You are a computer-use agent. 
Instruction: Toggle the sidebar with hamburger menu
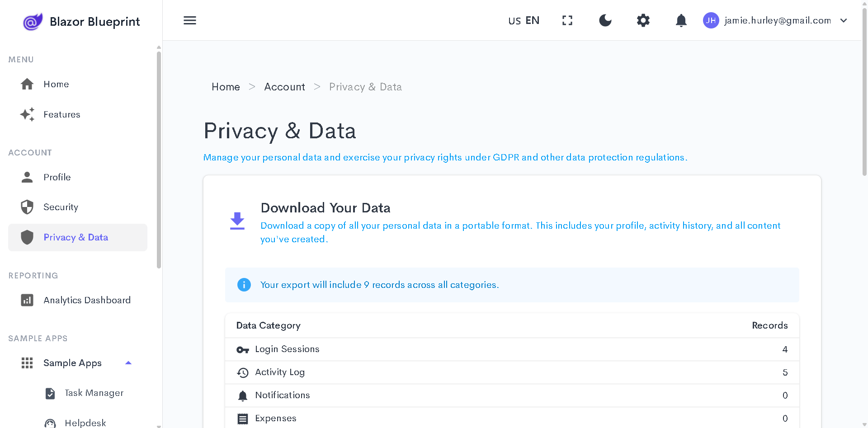(189, 20)
